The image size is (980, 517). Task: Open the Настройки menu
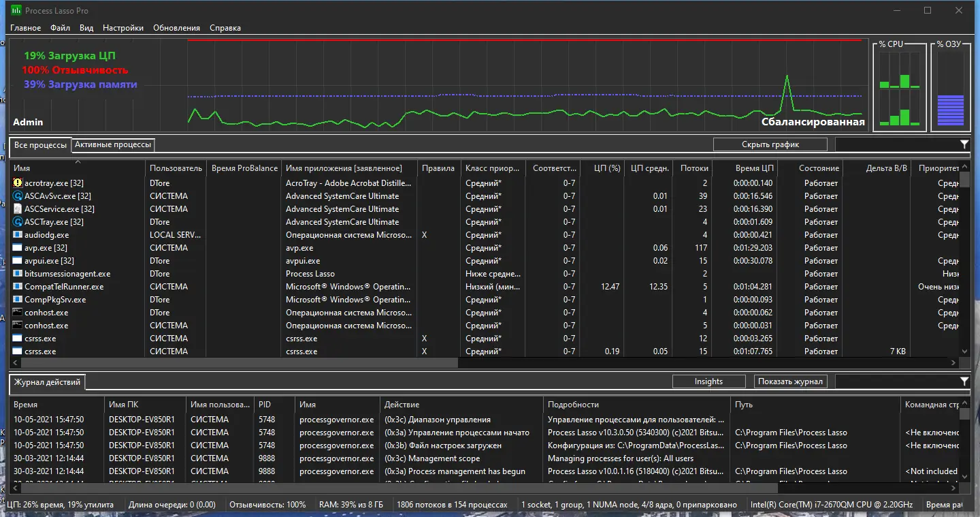point(123,28)
